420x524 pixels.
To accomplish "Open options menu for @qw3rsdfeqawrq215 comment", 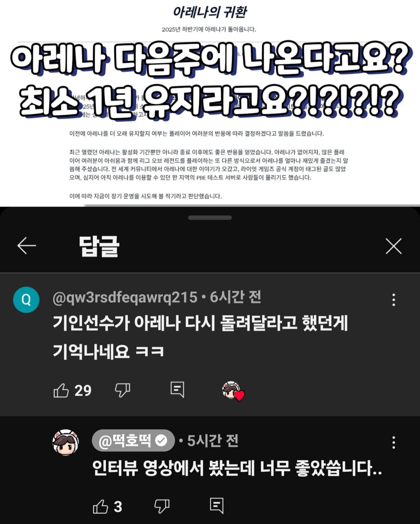I will pyautogui.click(x=394, y=300).
